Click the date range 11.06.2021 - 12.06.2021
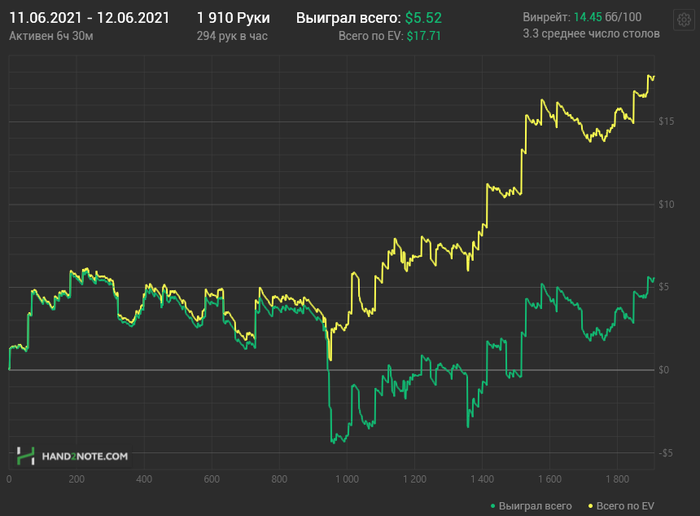The height and width of the screenshot is (516, 700). pyautogui.click(x=89, y=18)
